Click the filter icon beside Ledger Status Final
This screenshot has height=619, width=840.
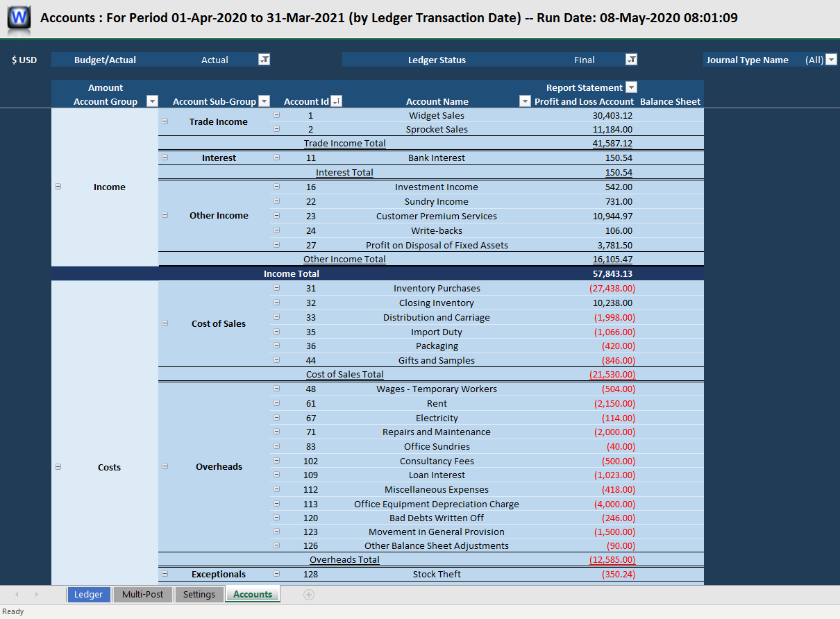(x=631, y=59)
